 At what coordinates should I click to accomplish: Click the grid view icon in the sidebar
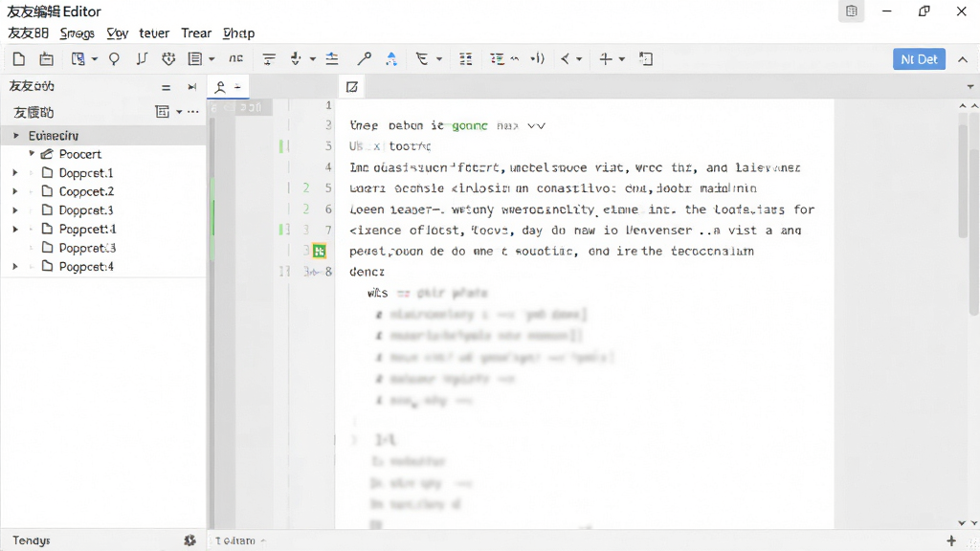click(x=163, y=112)
